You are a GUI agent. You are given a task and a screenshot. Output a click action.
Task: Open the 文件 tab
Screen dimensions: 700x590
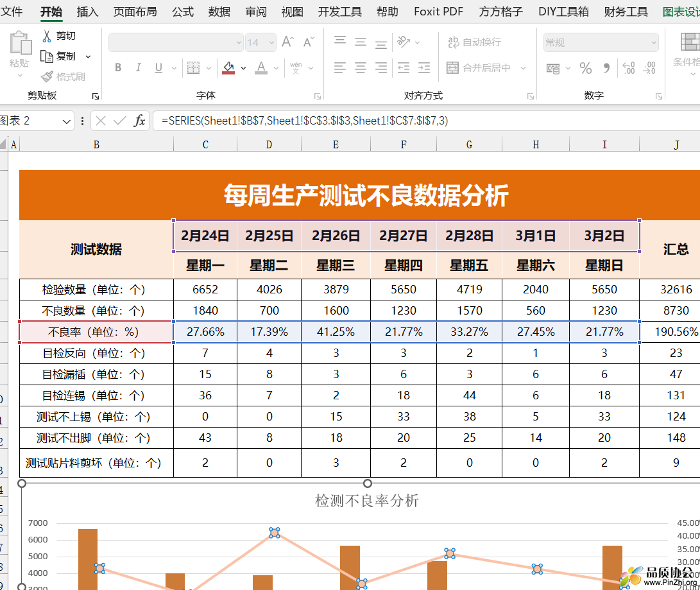[x=11, y=12]
